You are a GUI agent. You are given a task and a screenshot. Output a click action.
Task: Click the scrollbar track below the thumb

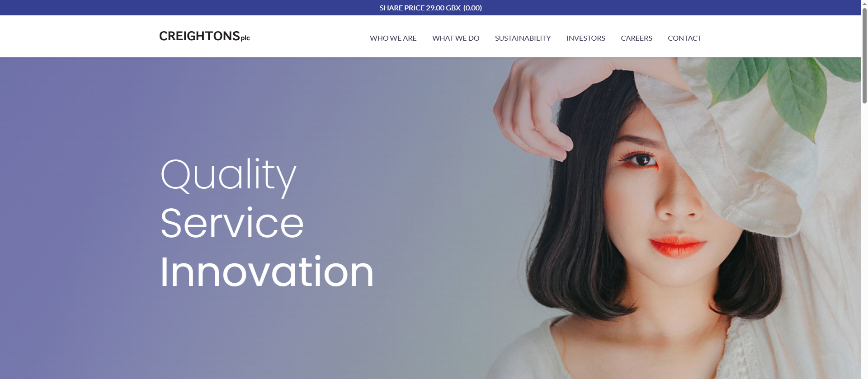[864, 239]
